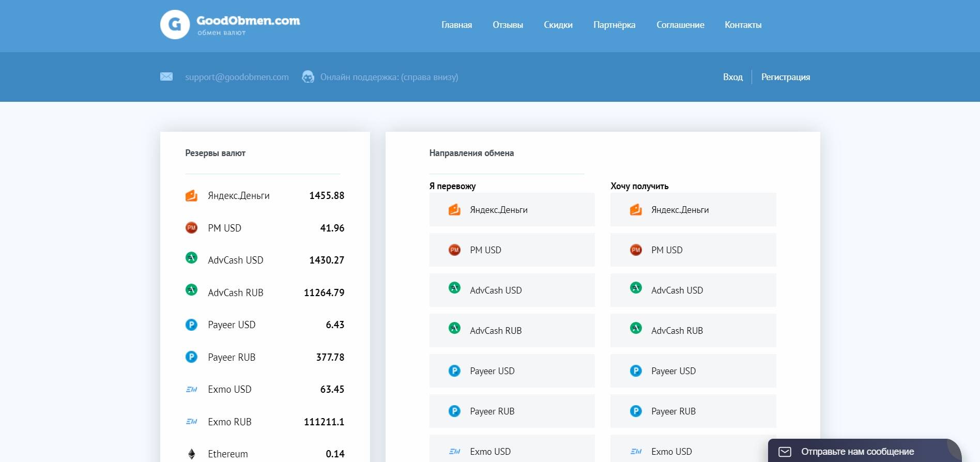Click the Хочу получить column label
The width and height of the screenshot is (980, 462).
tap(639, 186)
